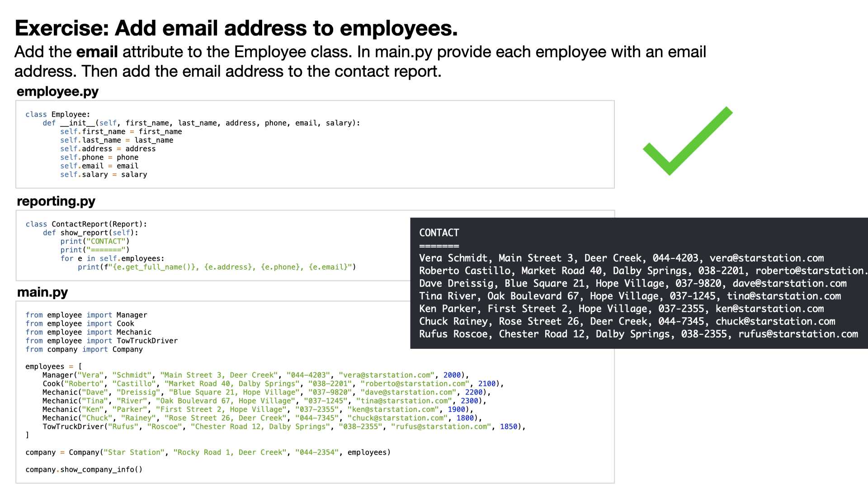
Task: Click the 'employee.py' file heading
Action: 57,92
